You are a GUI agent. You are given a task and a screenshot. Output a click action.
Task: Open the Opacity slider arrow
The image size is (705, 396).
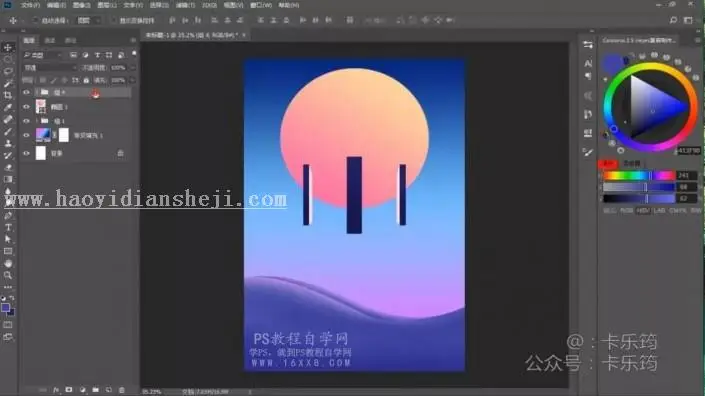pos(133,68)
